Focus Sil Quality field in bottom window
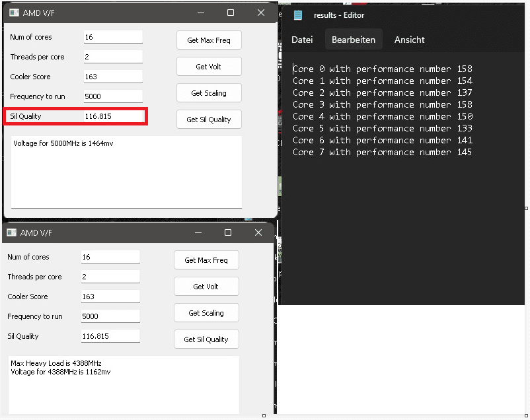The height and width of the screenshot is (420, 530). pyautogui.click(x=110, y=336)
